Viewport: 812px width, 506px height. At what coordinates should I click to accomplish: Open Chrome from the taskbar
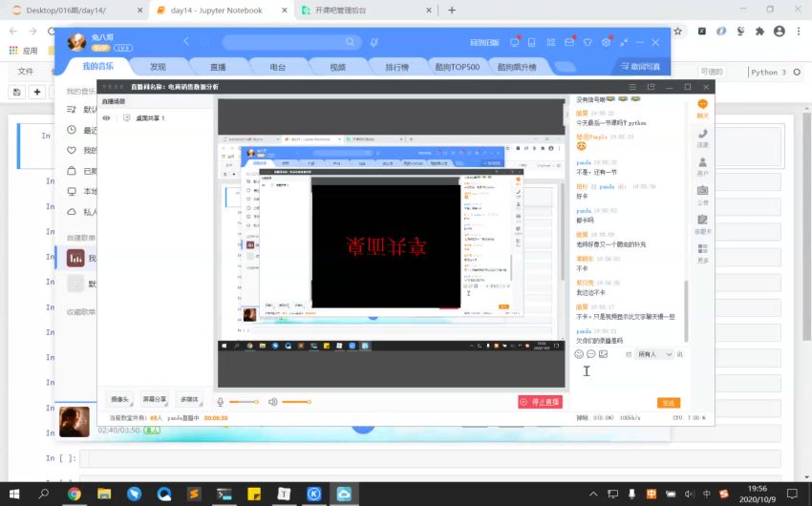75,495
